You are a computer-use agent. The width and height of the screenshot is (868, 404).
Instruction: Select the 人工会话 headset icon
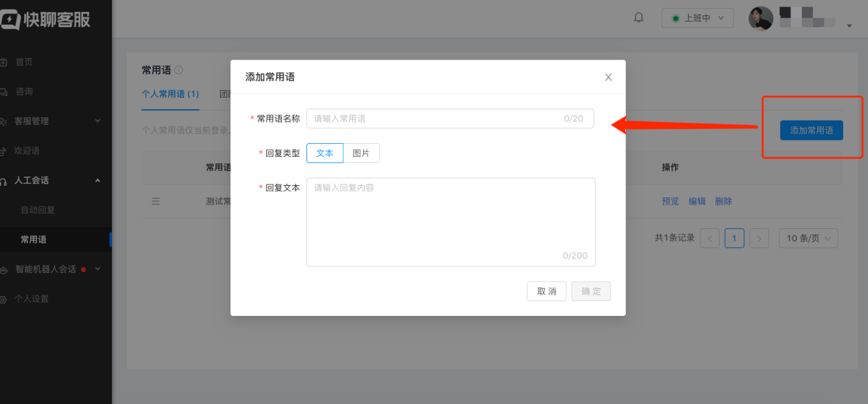coord(6,180)
